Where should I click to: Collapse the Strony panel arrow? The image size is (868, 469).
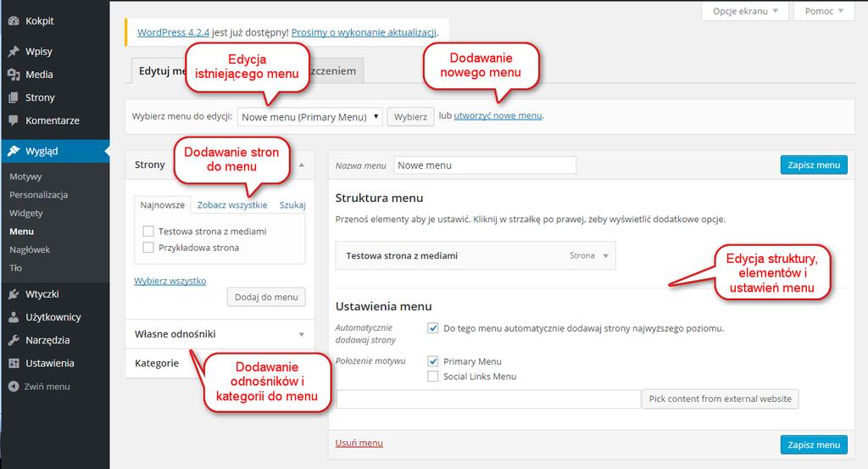[302, 165]
